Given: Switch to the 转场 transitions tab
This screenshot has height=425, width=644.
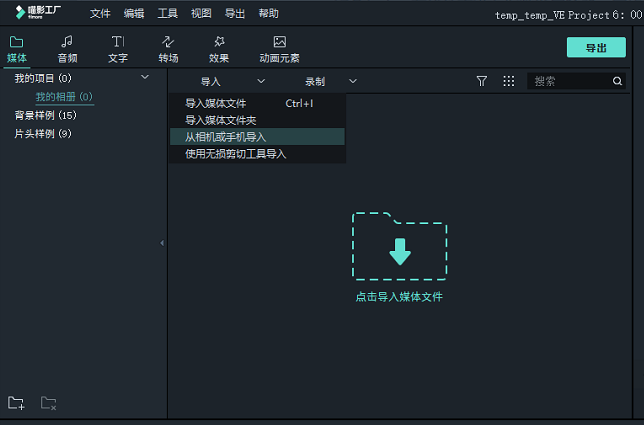Looking at the screenshot, I should pos(168,49).
